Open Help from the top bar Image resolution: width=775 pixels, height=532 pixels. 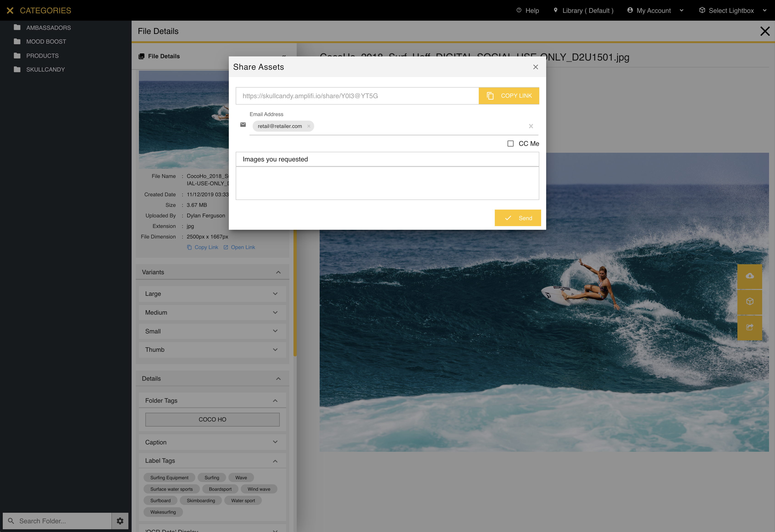(x=528, y=11)
